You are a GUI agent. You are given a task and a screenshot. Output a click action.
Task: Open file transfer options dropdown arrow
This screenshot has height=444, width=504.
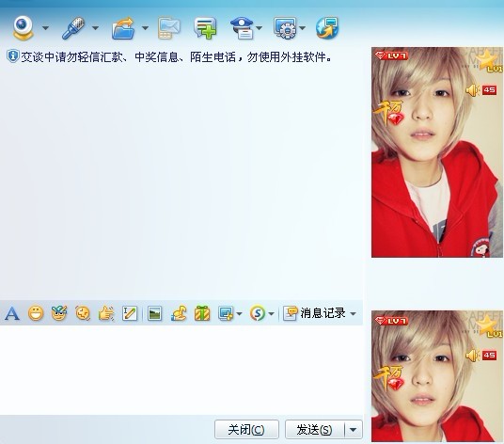click(x=145, y=28)
